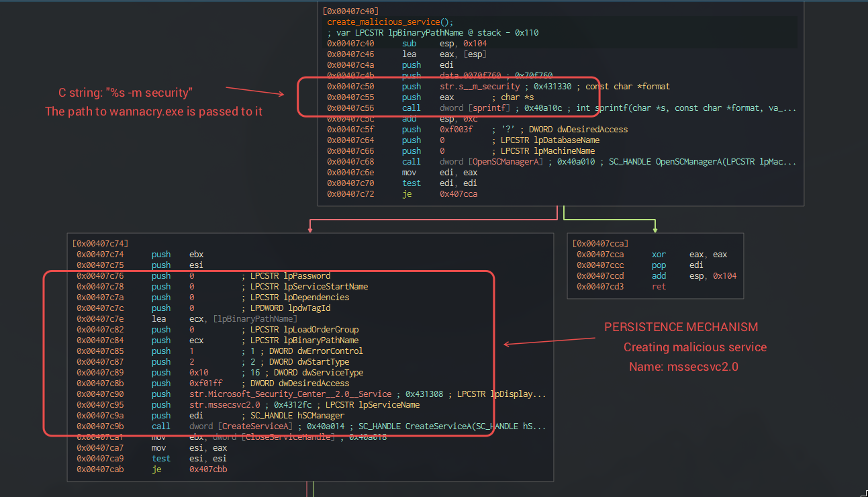Click the lpDependencies comment at 0x00407c7a
Screen dimensions: 868x497
pos(295,298)
